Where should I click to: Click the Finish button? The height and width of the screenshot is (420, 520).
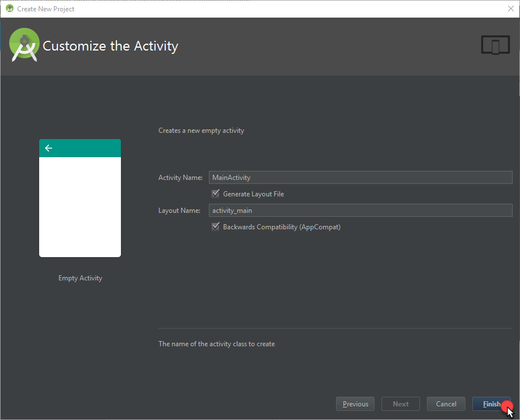coord(492,404)
